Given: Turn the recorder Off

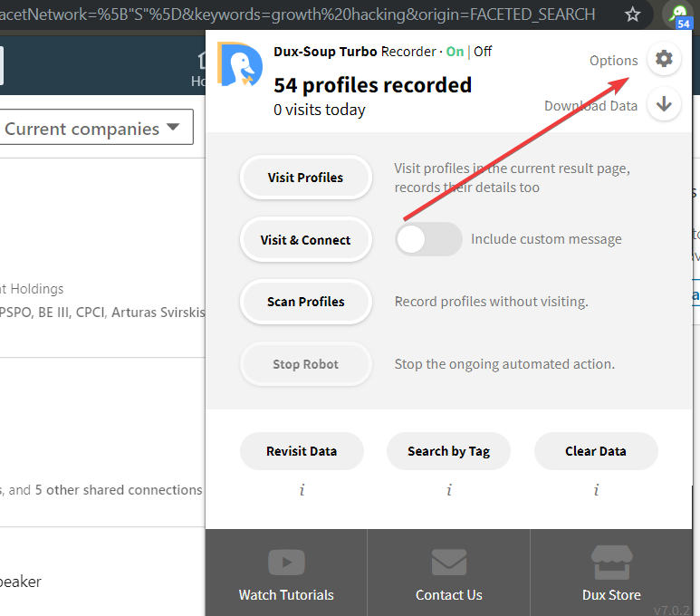Looking at the screenshot, I should [x=483, y=52].
